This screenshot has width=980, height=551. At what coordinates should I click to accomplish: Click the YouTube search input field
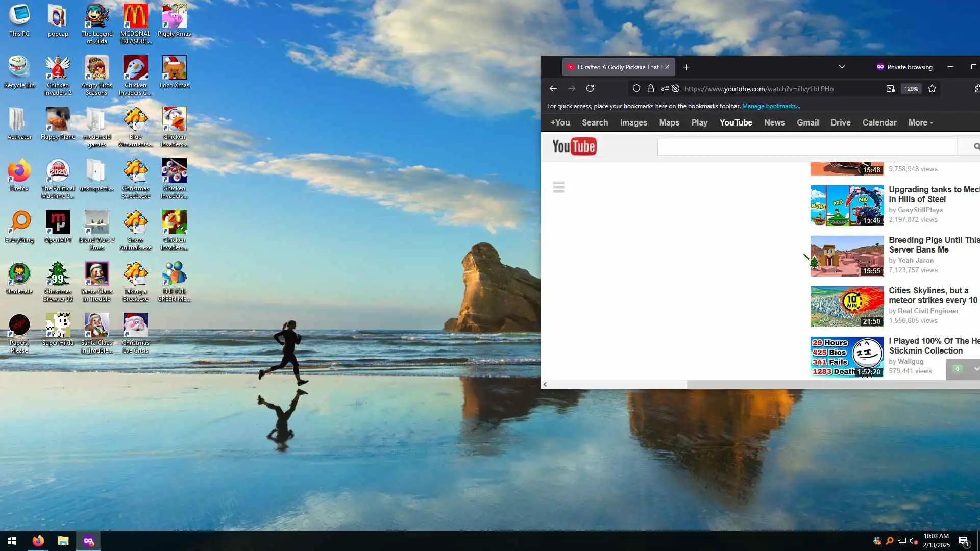coord(806,146)
